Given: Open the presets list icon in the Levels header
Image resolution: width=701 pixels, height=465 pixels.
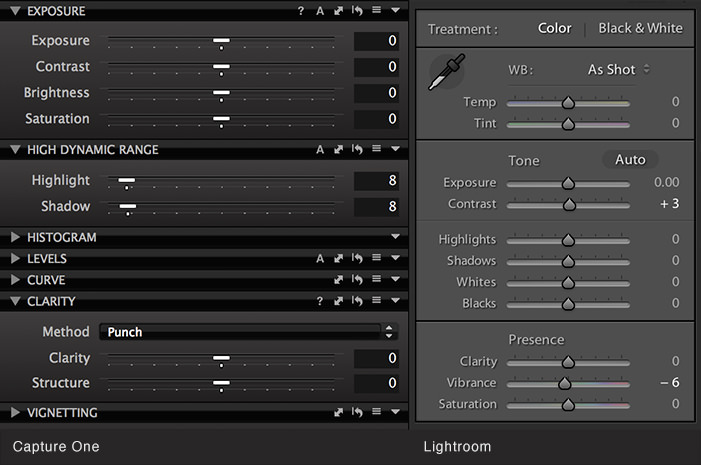Looking at the screenshot, I should pos(376,258).
